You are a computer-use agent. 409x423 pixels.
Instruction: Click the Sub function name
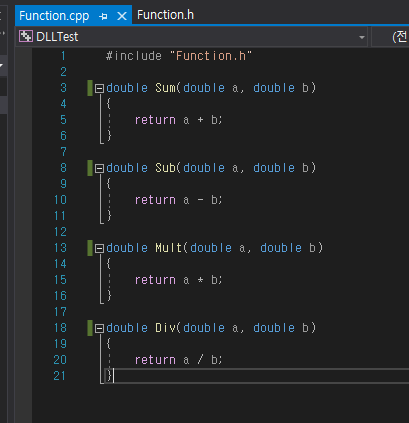(x=165, y=168)
